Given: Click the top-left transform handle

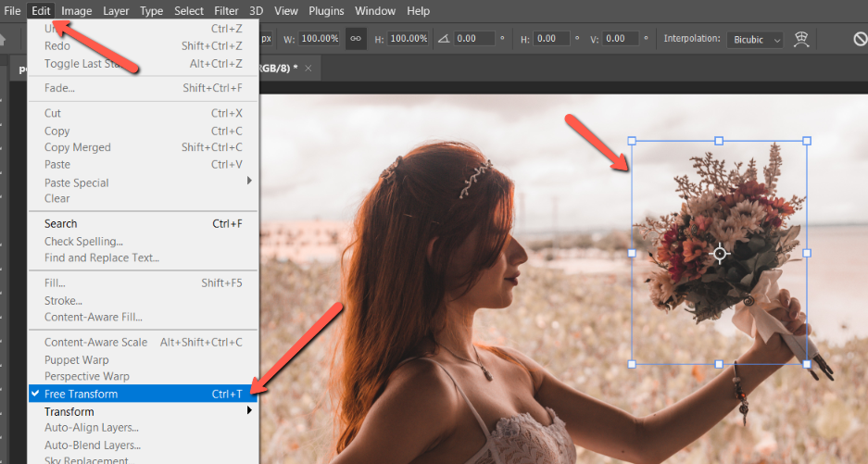Looking at the screenshot, I should tap(632, 141).
